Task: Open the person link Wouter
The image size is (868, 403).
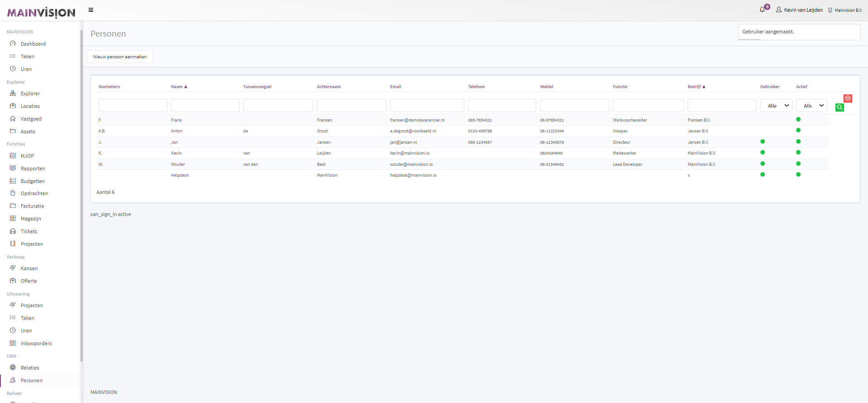Action: [178, 164]
